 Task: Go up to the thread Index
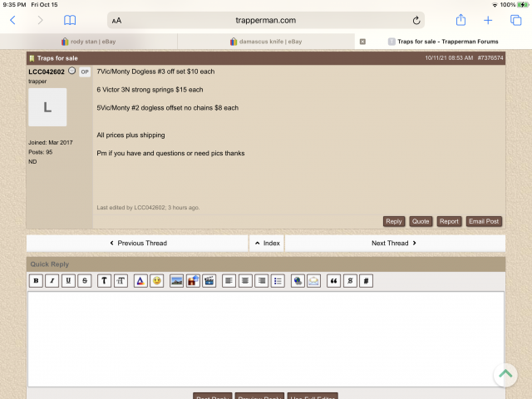(x=267, y=243)
